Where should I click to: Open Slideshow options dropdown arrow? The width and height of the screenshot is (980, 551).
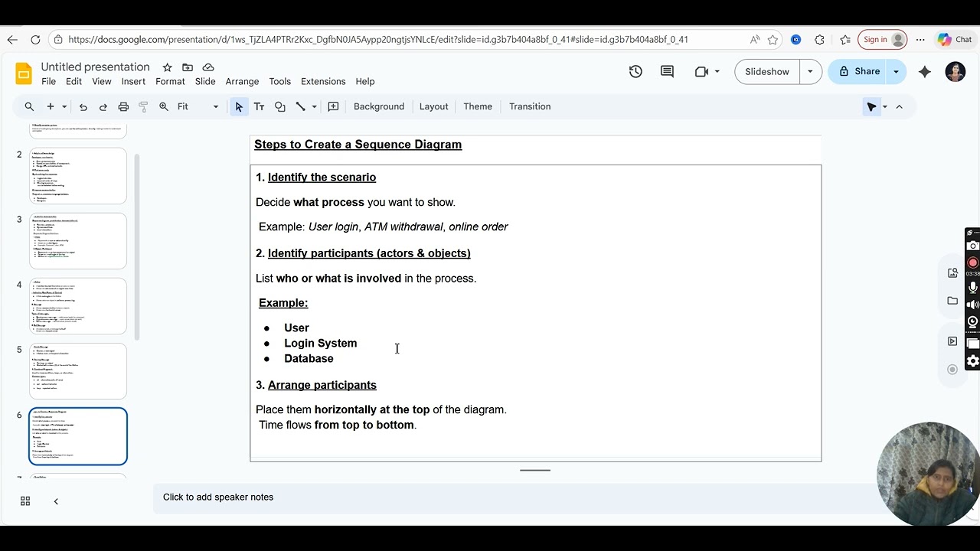click(x=810, y=71)
